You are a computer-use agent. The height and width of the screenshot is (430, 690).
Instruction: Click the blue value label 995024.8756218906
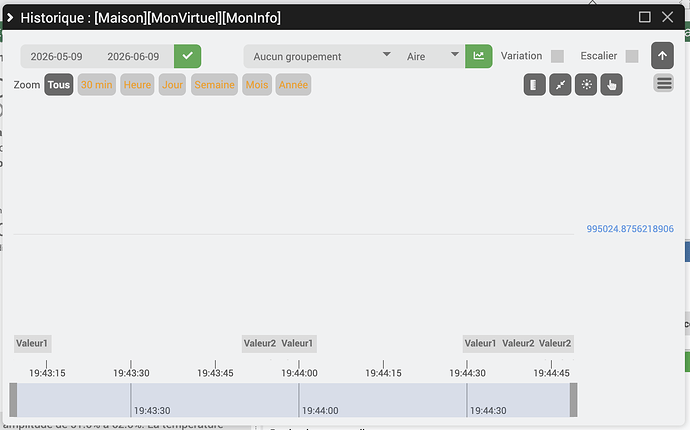tap(630, 229)
